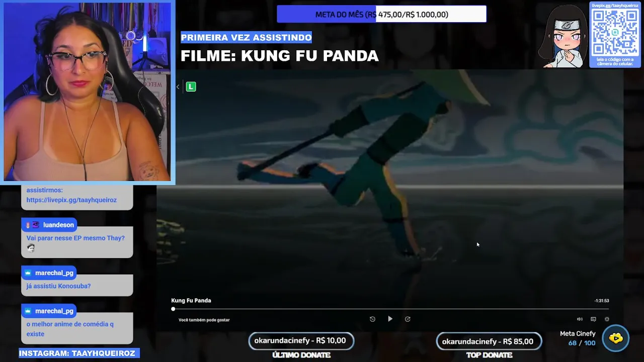644x362 pixels.
Task: Click the video progress bar handle
Action: point(173,309)
